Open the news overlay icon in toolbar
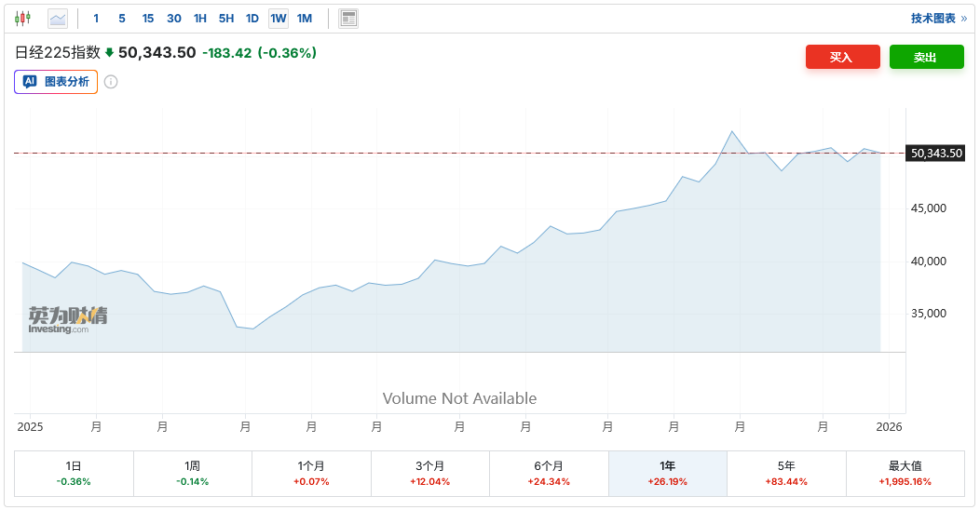The height and width of the screenshot is (510, 980). (x=348, y=18)
